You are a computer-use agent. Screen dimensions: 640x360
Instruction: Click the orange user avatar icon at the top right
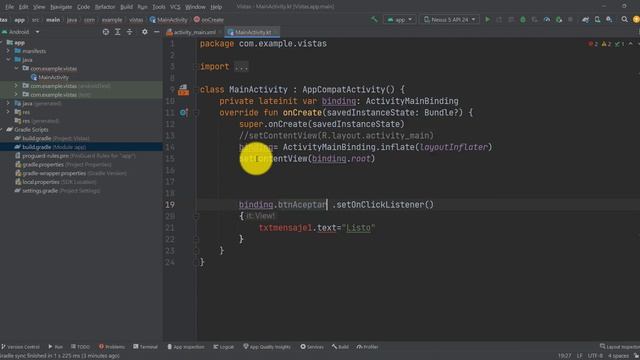(x=636, y=20)
